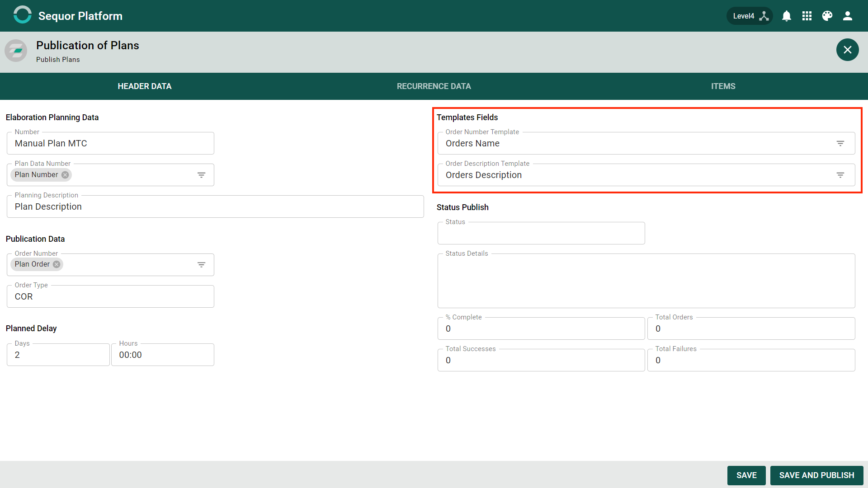Open the theme palette icon
868x488 pixels.
[x=827, y=16]
